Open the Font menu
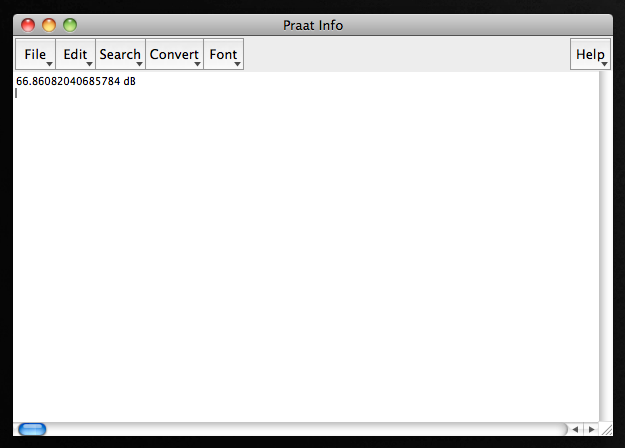The height and width of the screenshot is (448, 625). click(x=224, y=54)
